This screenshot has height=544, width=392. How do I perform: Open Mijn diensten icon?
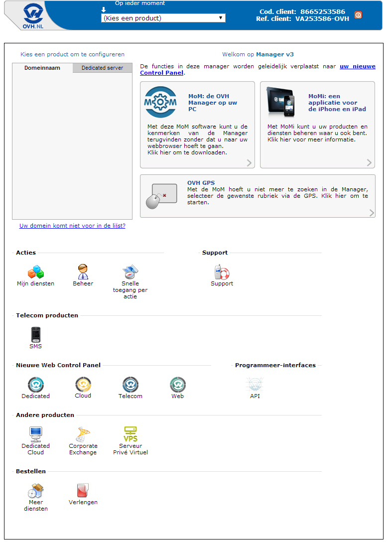35,272
